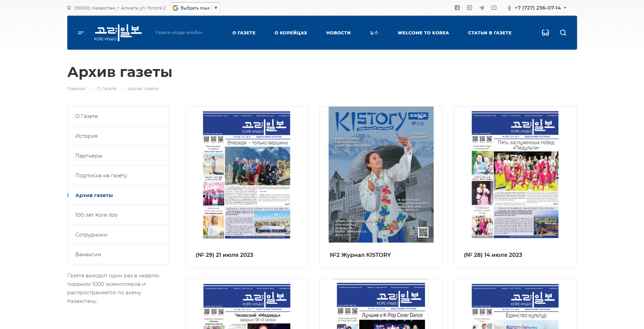Open link (№ 29) 21 июля 2023
The height and width of the screenshot is (329, 644).
pos(224,255)
